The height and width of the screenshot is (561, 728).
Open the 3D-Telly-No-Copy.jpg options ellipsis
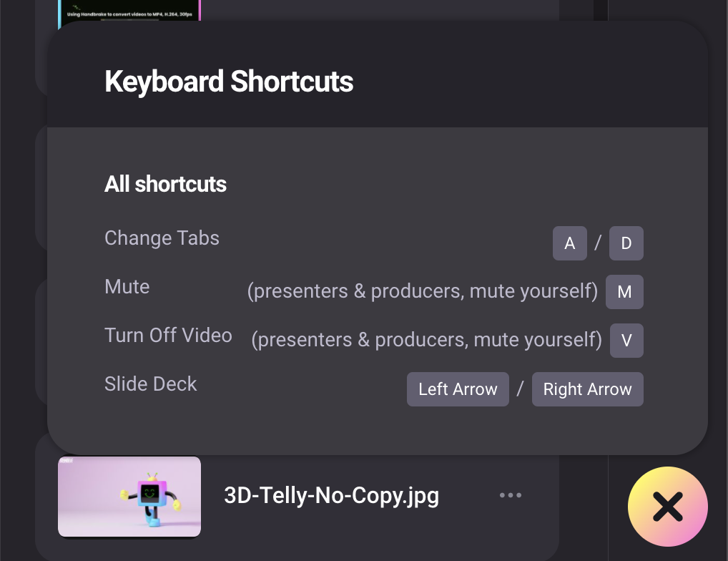click(510, 495)
